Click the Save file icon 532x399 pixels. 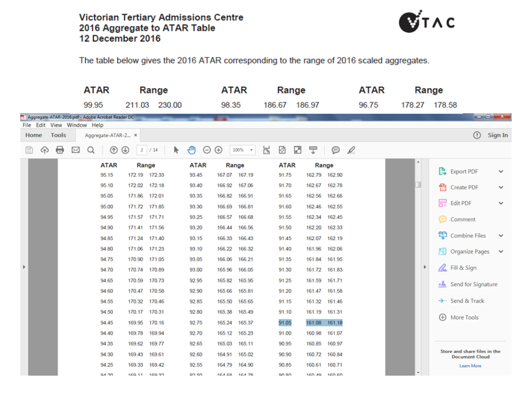[x=29, y=150]
